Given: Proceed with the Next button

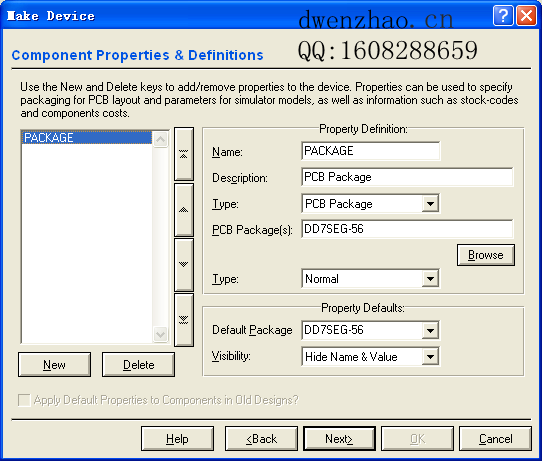Looking at the screenshot, I should coord(339,439).
